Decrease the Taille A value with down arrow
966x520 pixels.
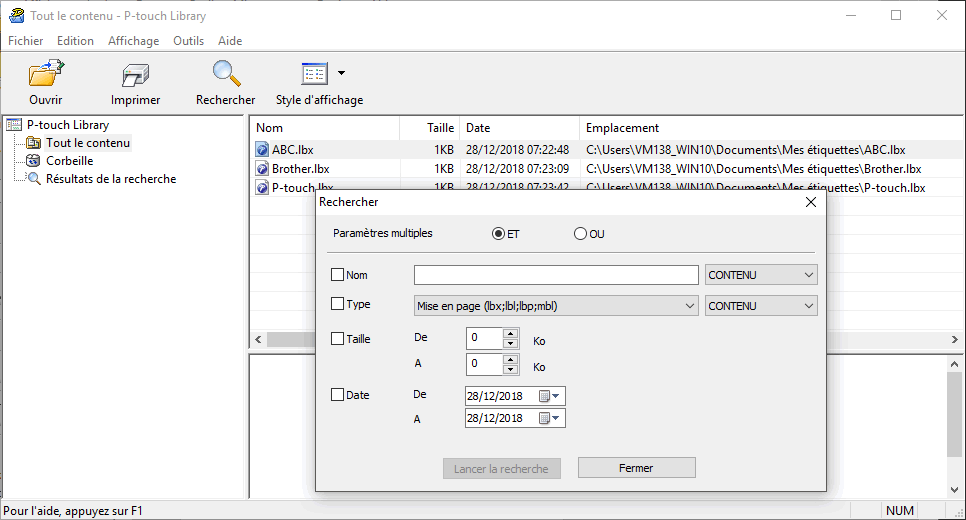point(510,369)
